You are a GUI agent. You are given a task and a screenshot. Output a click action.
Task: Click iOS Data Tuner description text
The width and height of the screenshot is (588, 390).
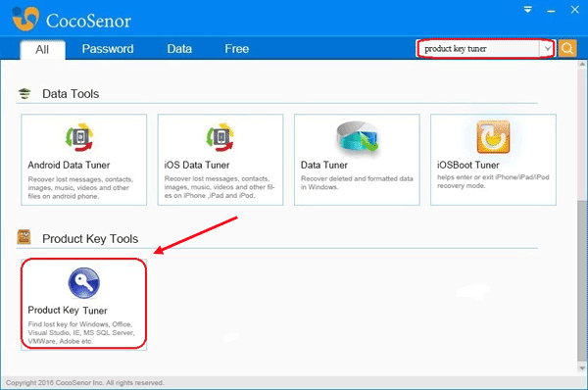pos(220,187)
